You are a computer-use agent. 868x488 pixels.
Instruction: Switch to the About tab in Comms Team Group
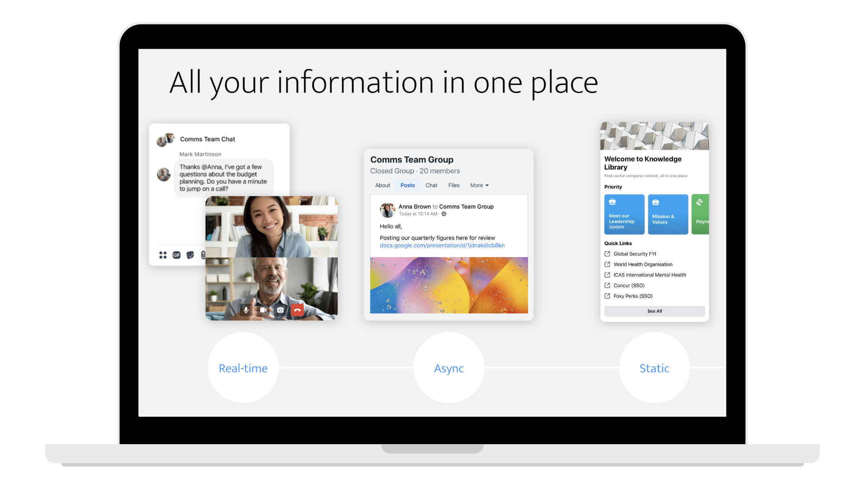382,185
